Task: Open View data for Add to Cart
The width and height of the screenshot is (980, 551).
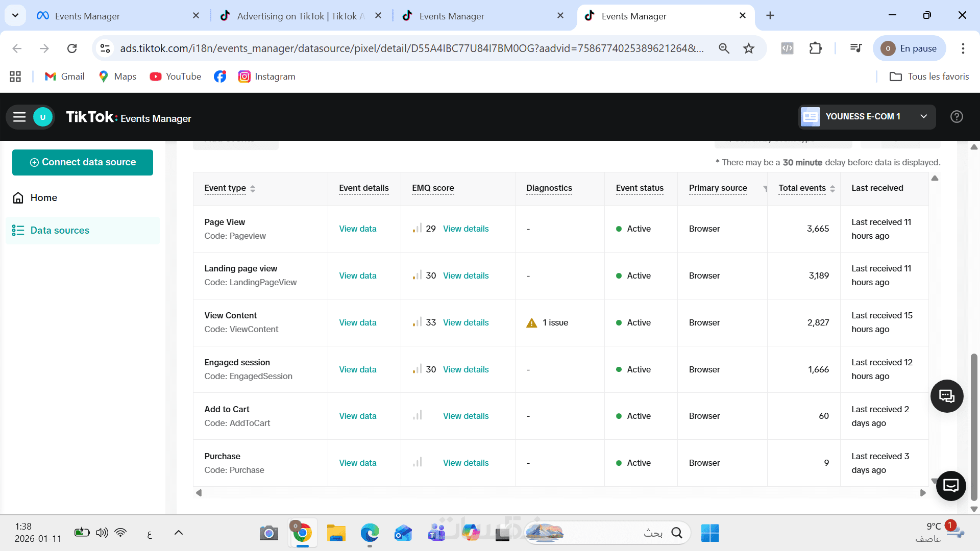Action: point(357,416)
